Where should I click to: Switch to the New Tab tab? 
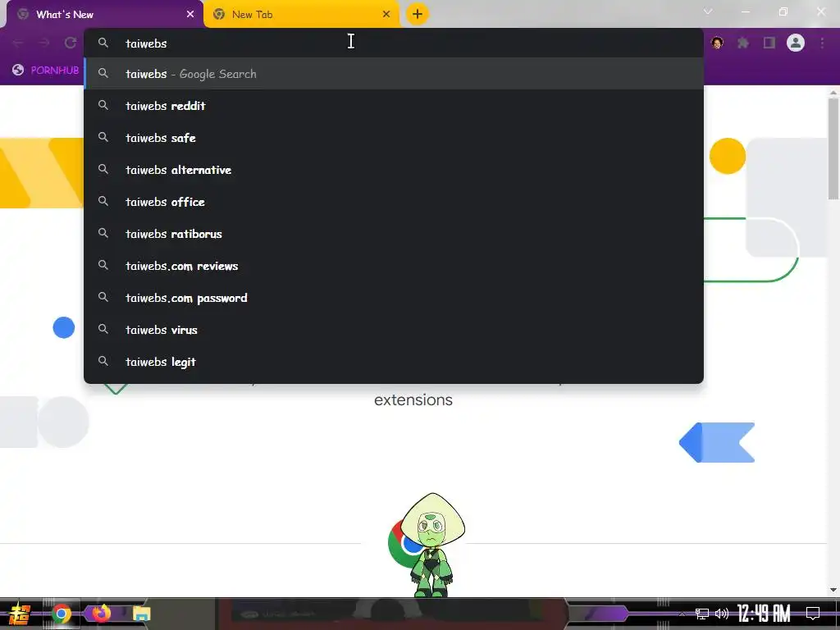point(300,15)
